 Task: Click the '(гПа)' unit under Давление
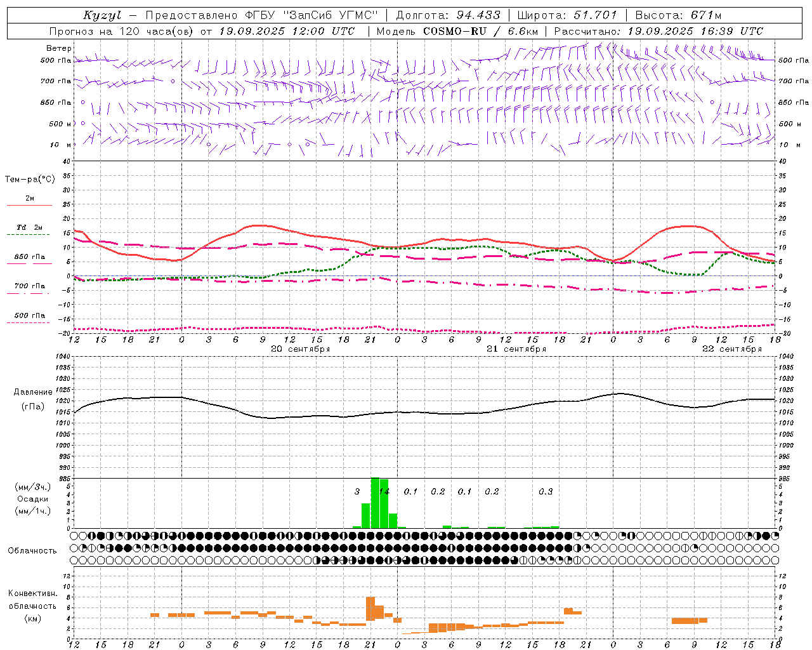tap(33, 407)
